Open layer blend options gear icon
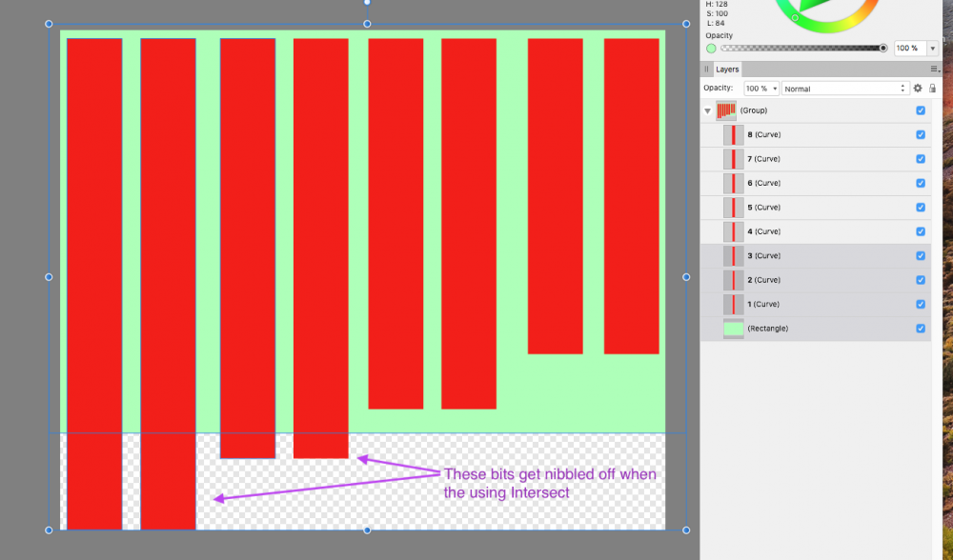 [918, 88]
